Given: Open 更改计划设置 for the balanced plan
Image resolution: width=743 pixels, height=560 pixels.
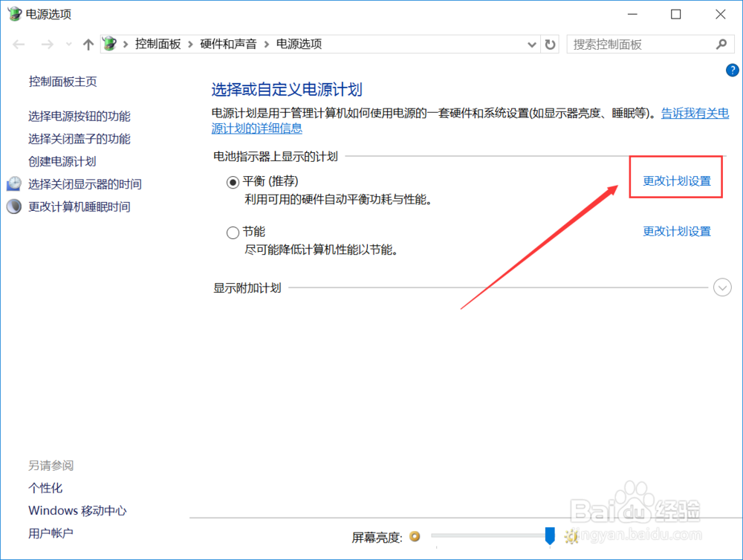Looking at the screenshot, I should coord(676,178).
